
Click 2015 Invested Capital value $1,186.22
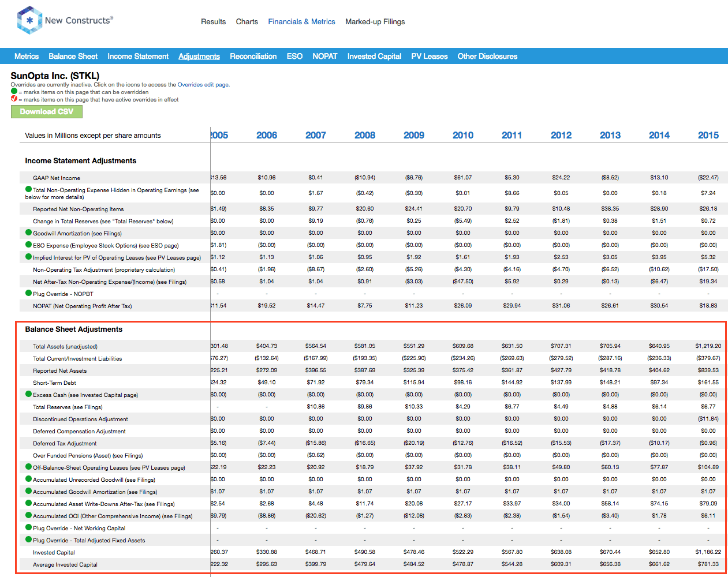(708, 552)
